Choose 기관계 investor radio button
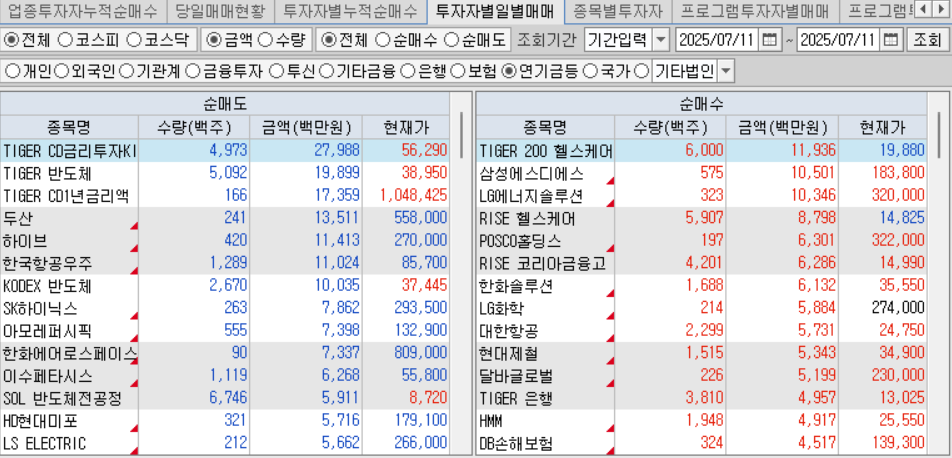Screen dimensions: 952x458 pyautogui.click(x=126, y=72)
